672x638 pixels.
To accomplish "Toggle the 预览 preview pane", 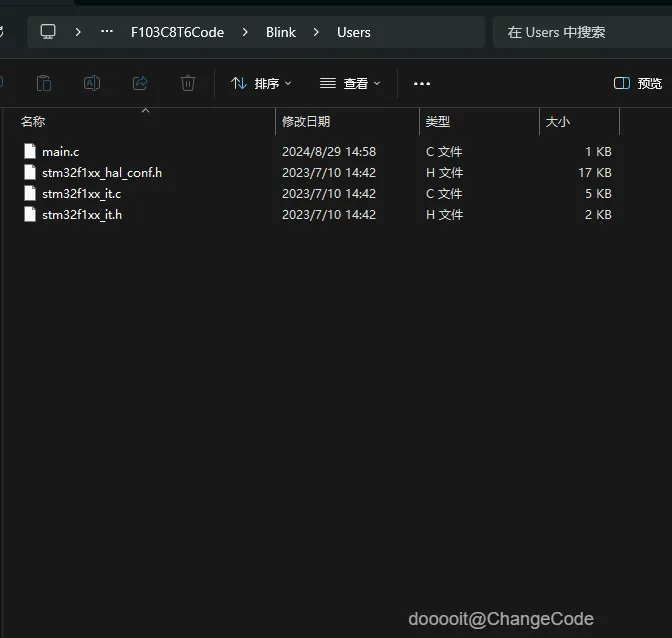I will click(638, 83).
